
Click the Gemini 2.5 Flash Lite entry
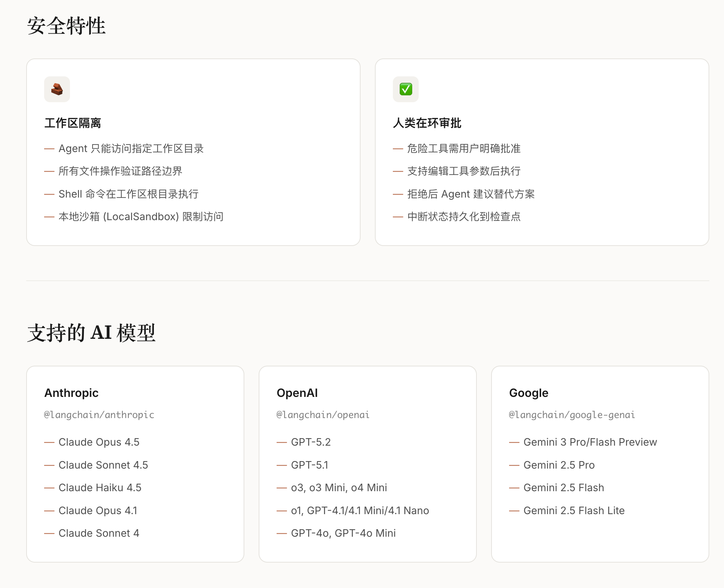574,511
